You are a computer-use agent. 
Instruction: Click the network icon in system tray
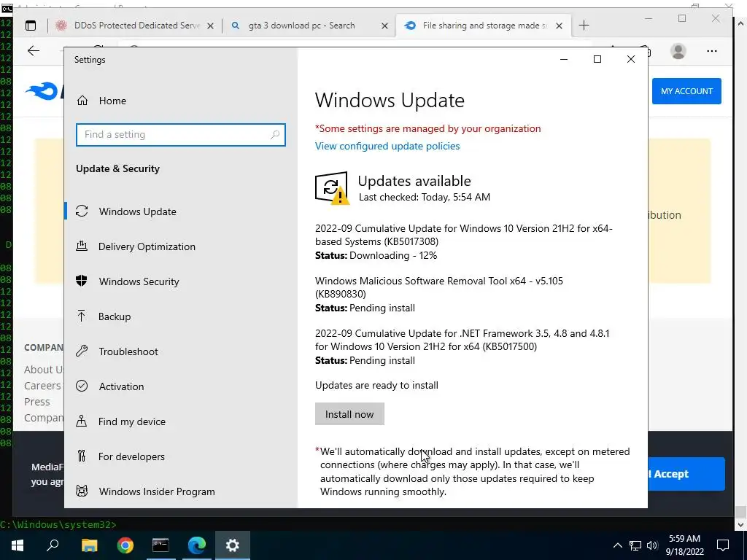635,545
